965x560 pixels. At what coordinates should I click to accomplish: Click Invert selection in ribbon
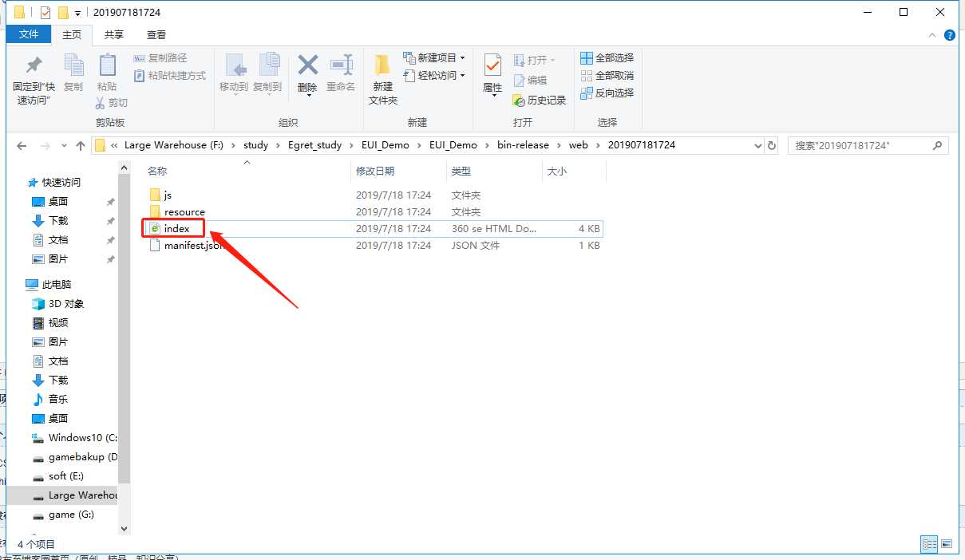point(607,93)
